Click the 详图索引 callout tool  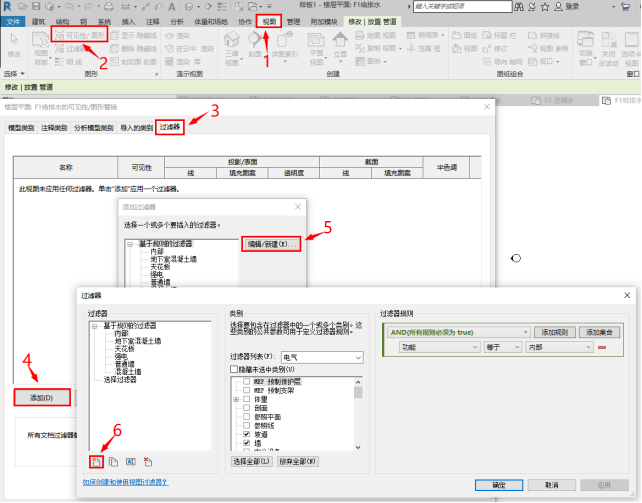[284, 46]
